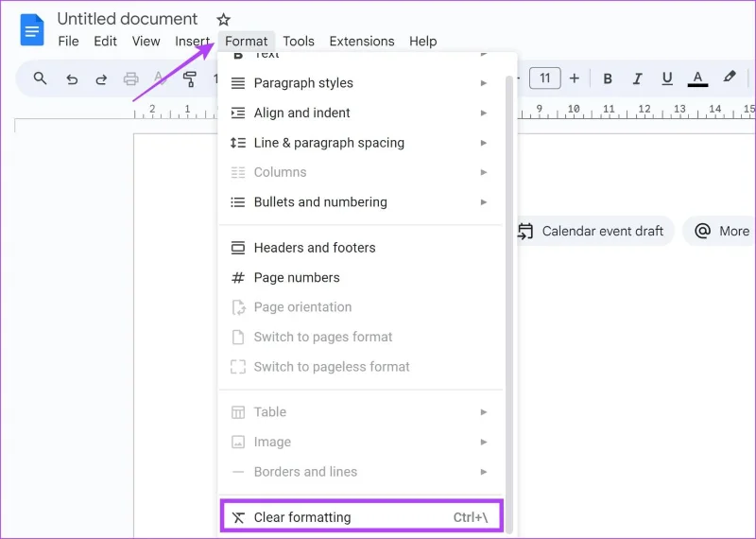Click Clear formatting menu entry
756x539 pixels.
click(x=362, y=516)
